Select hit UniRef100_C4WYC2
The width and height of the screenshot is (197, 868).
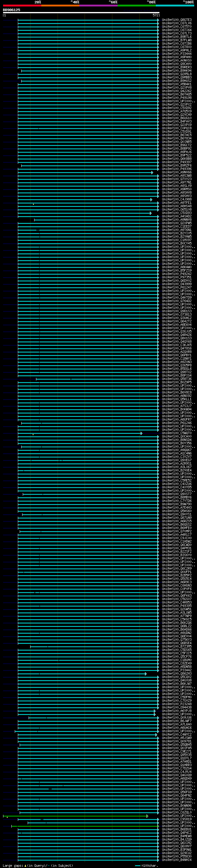point(177,735)
